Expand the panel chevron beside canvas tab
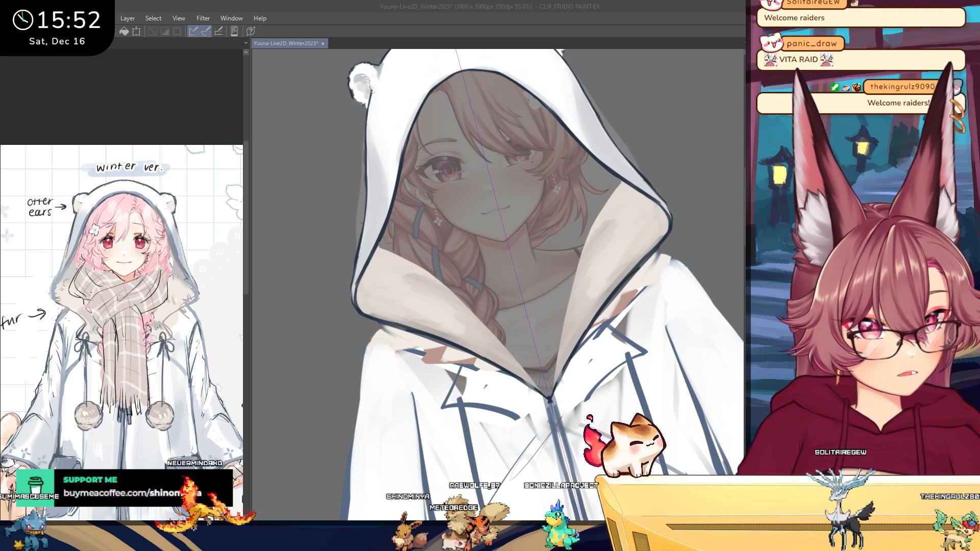 point(246,43)
